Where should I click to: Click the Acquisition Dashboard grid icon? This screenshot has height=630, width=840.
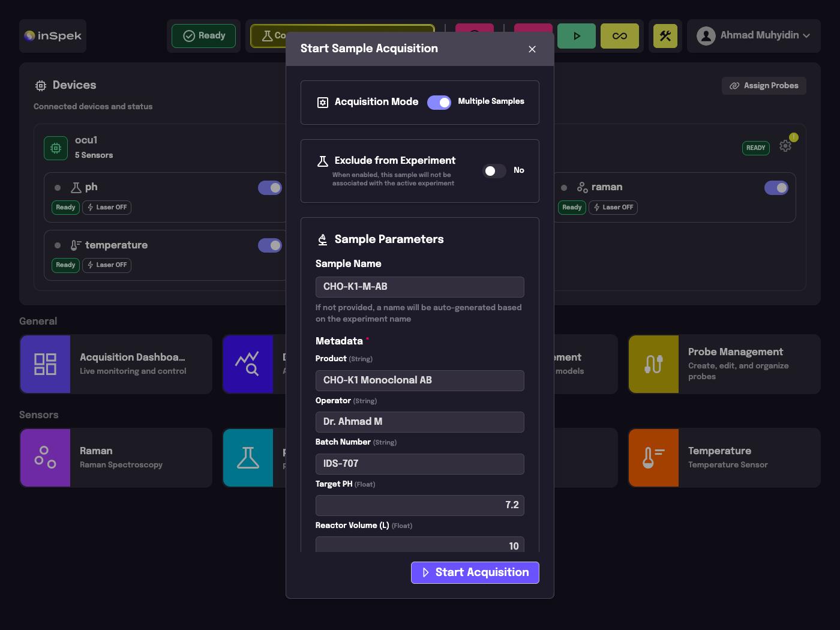click(45, 364)
